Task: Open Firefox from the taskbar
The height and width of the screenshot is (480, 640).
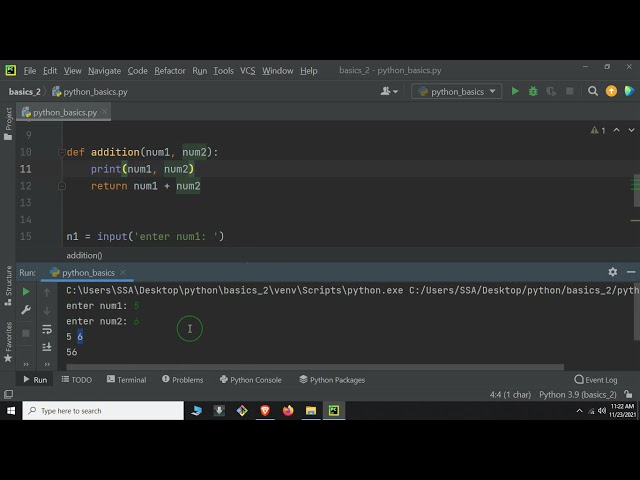Action: (288, 411)
